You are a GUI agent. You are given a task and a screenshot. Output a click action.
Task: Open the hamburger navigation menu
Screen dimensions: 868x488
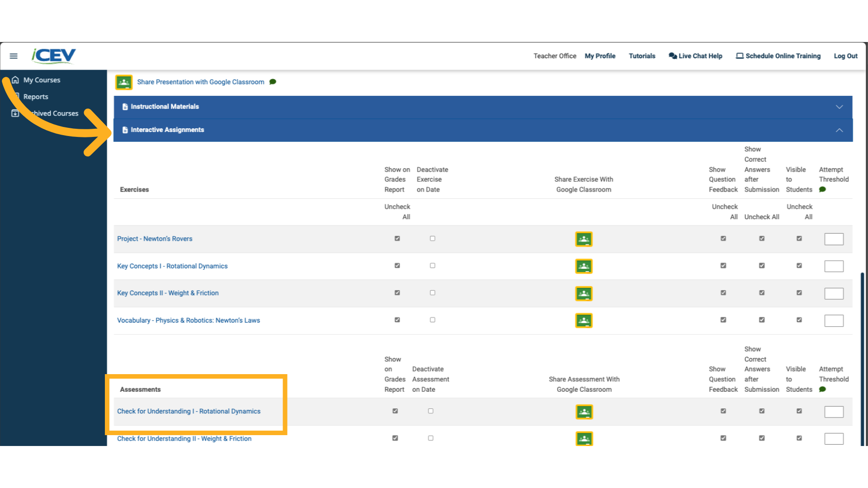pos(13,56)
